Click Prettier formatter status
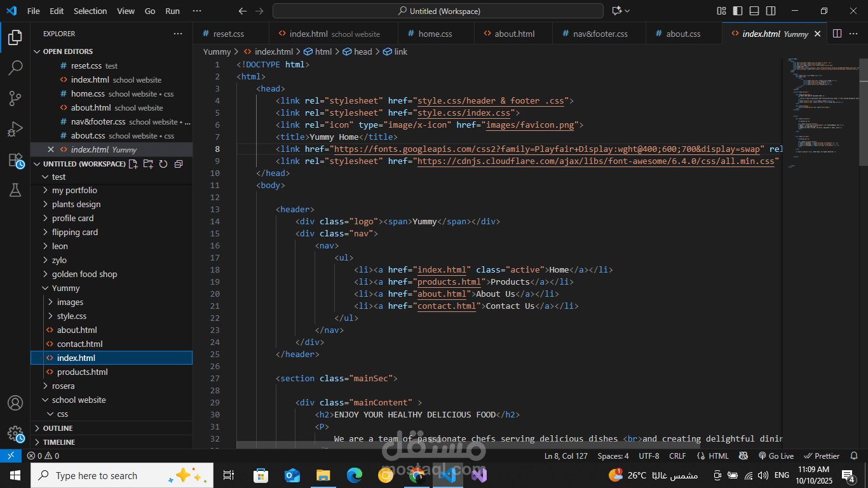The image size is (868, 488). pos(822,456)
